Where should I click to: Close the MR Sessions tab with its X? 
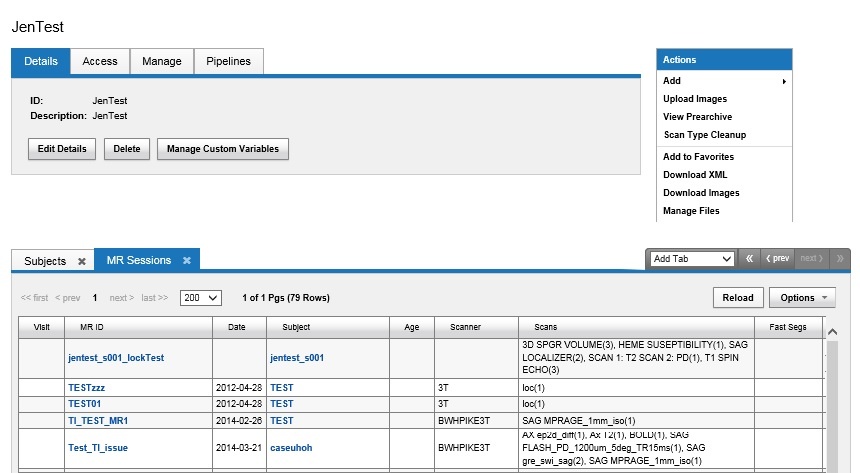pyautogui.click(x=187, y=261)
